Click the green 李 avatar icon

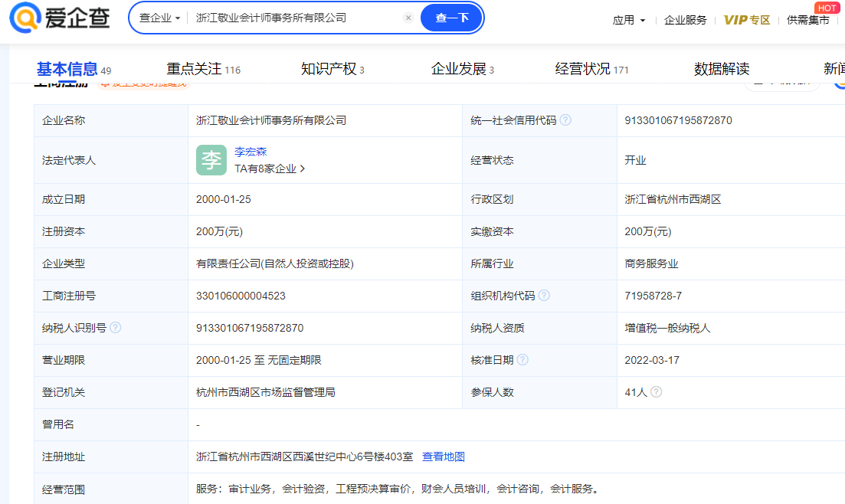tap(211, 160)
